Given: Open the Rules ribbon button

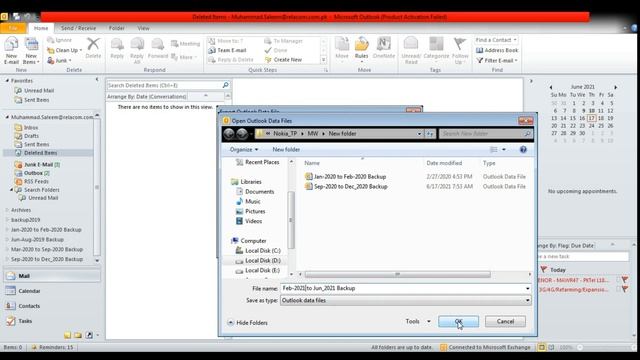Looking at the screenshot, I should coord(362,50).
